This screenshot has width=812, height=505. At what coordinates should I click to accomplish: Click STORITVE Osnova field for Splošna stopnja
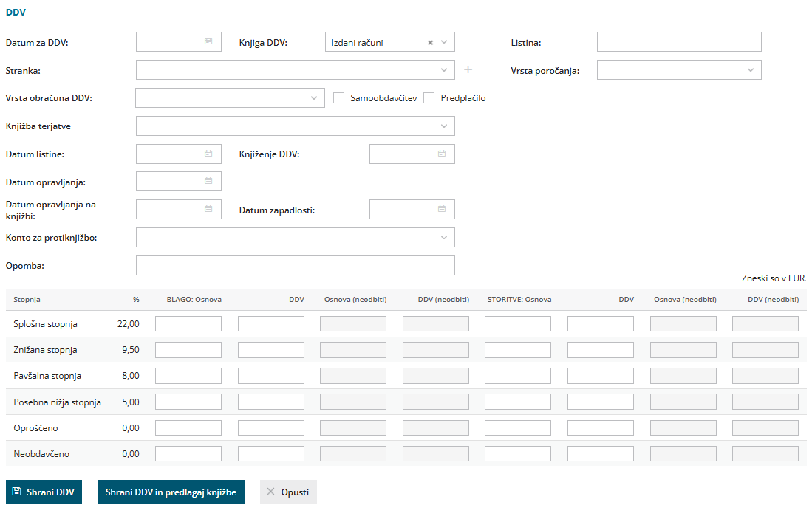(x=518, y=324)
